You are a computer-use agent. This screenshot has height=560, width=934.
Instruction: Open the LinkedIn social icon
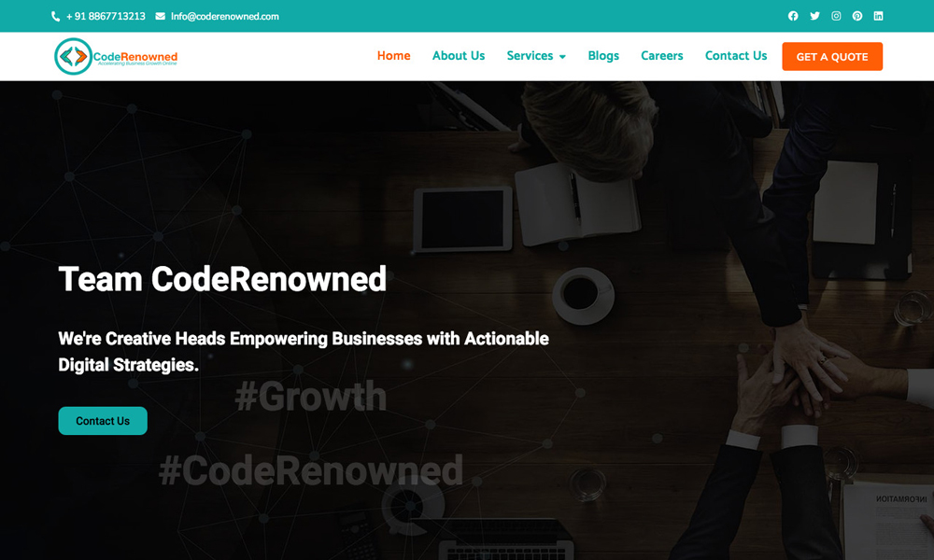879,16
